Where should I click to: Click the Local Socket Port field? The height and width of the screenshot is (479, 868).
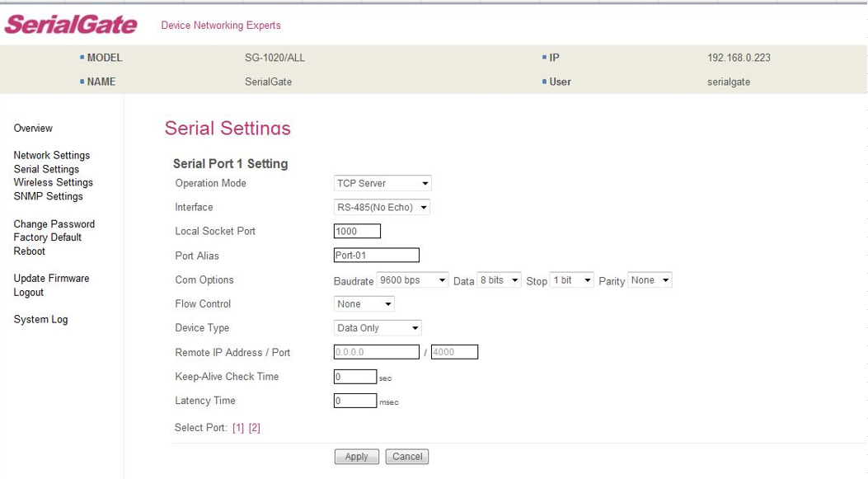tap(357, 232)
